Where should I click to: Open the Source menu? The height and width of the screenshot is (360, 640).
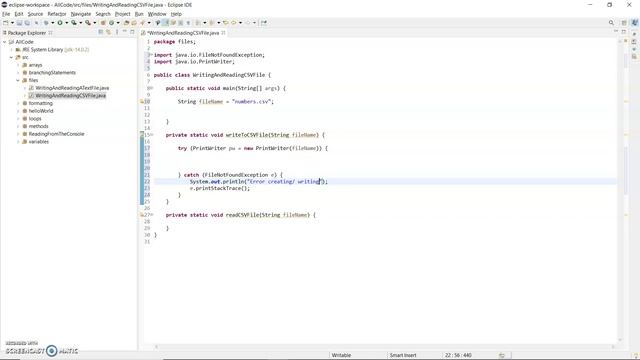35,14
